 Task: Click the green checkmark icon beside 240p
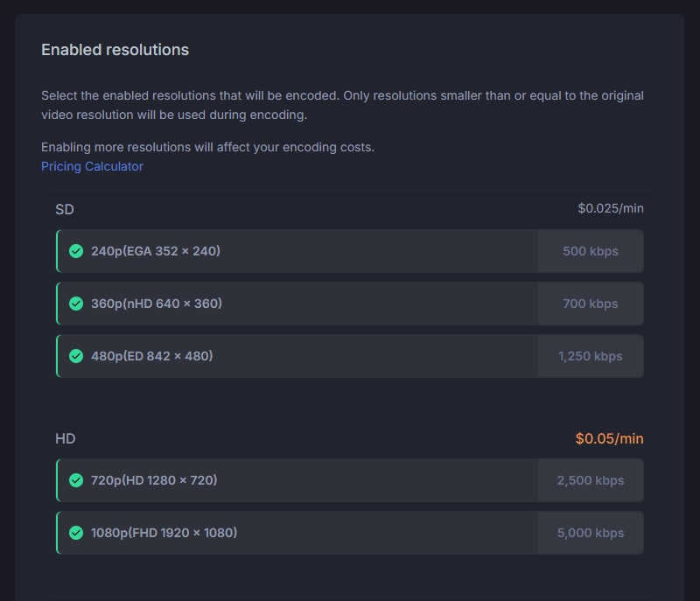coord(76,252)
